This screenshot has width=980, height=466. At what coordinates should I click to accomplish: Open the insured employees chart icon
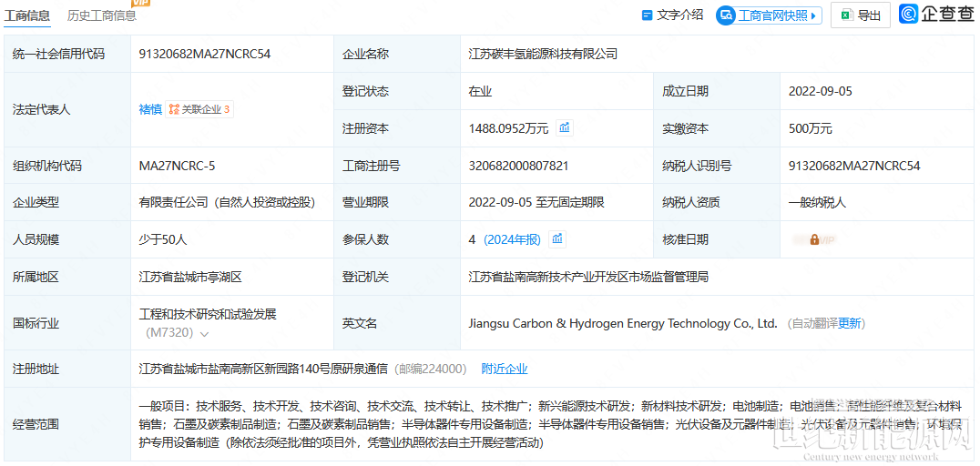point(557,239)
